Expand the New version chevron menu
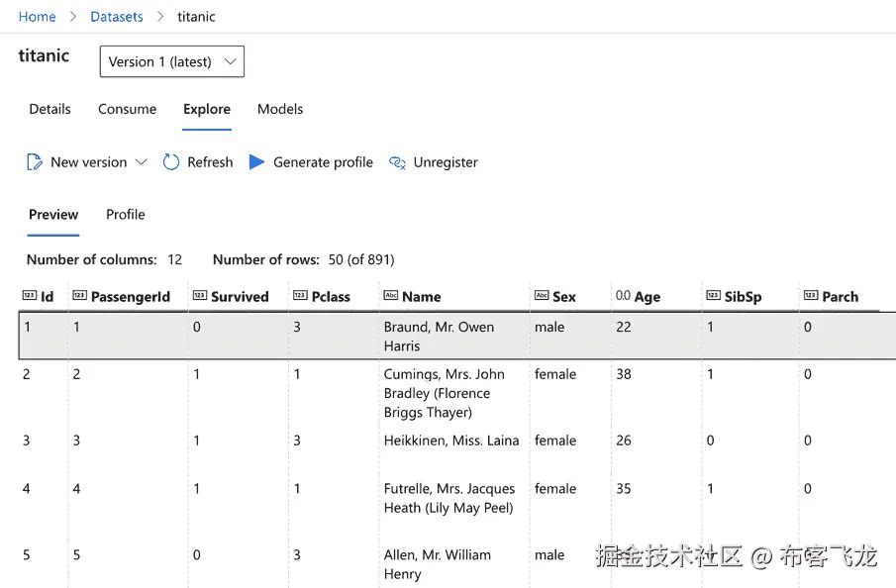The image size is (896, 588). click(140, 161)
